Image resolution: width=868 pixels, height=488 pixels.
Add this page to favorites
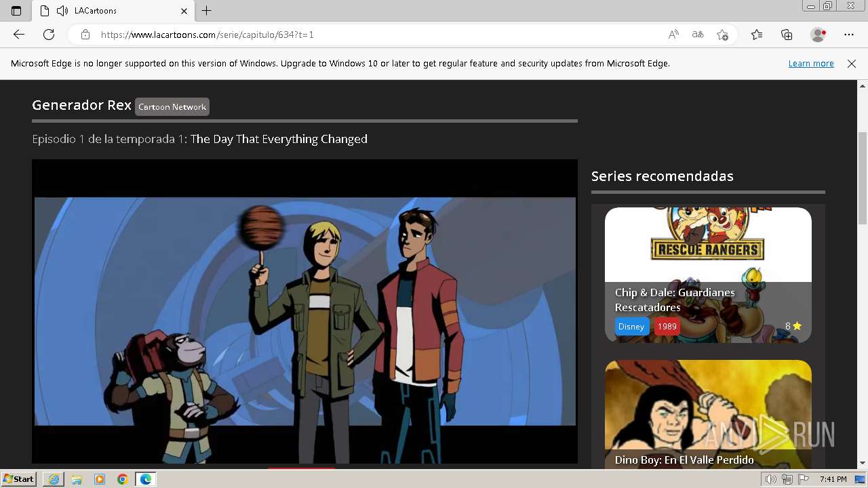(x=723, y=35)
